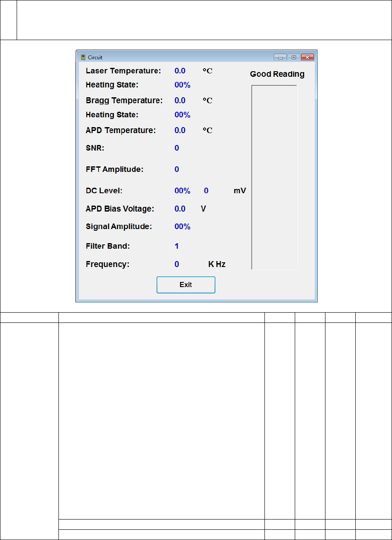This screenshot has width=392, height=540.
Task: Click the Filter Band value 1
Action: tap(177, 247)
